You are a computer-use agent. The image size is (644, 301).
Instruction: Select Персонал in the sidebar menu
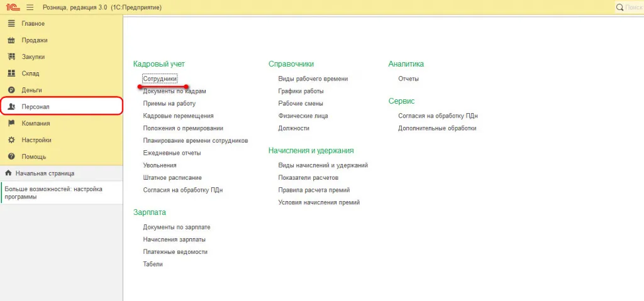[x=35, y=107]
